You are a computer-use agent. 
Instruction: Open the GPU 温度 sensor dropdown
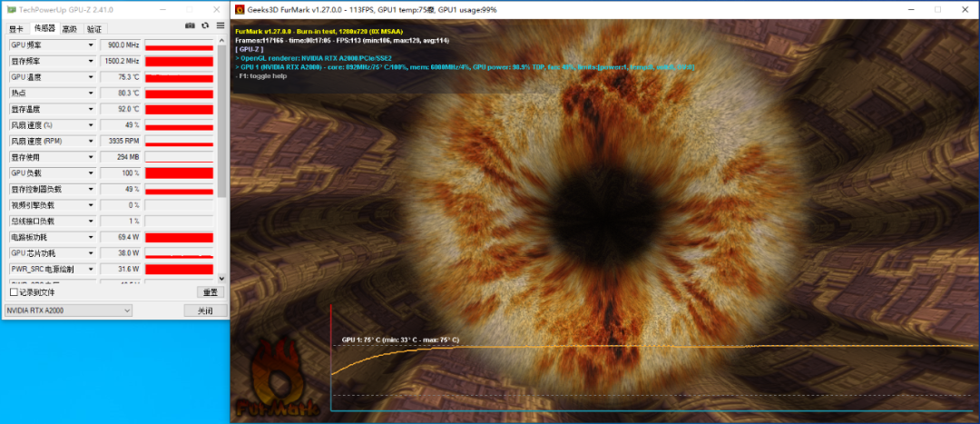[x=91, y=77]
